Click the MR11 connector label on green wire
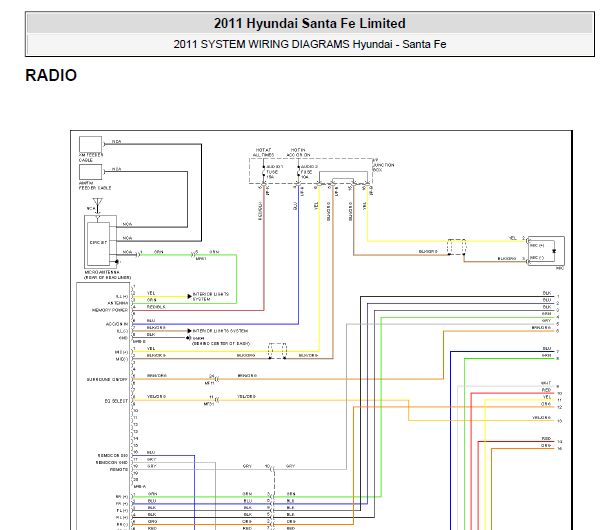 pyautogui.click(x=201, y=259)
